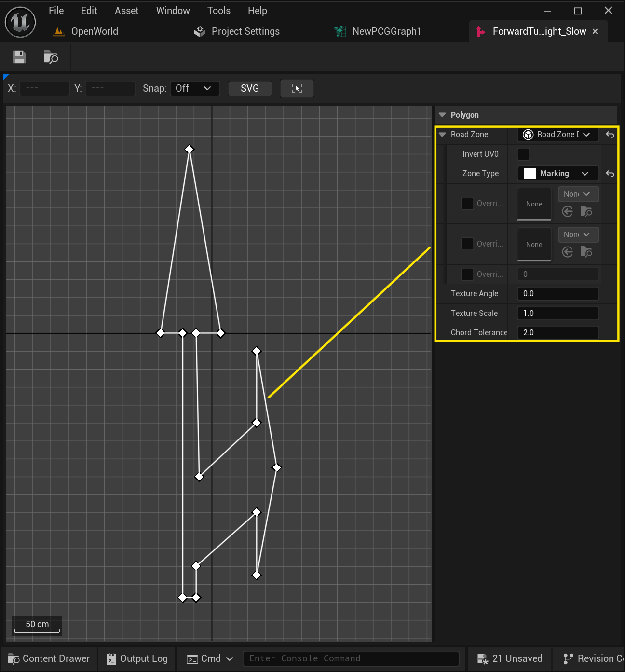Open the Road Zone asset dropdown

point(558,135)
